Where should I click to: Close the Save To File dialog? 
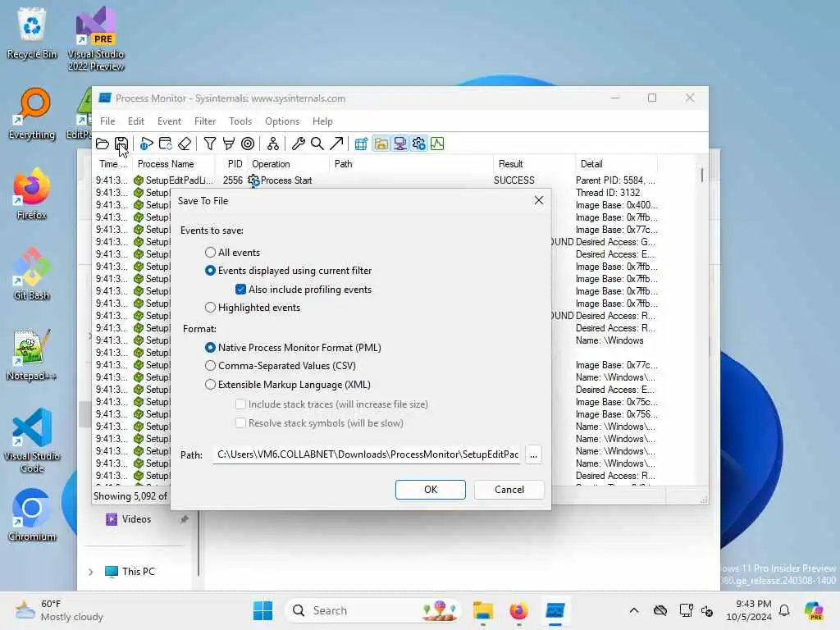[x=539, y=200]
